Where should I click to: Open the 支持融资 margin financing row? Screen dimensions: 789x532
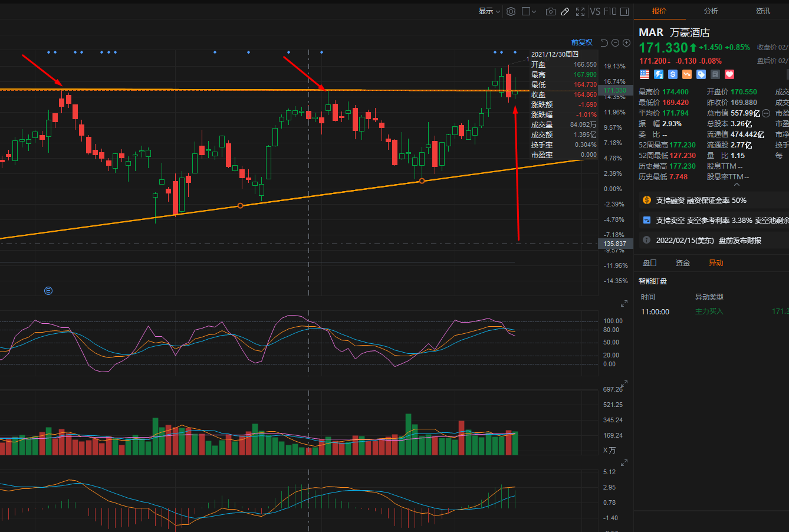click(x=714, y=201)
